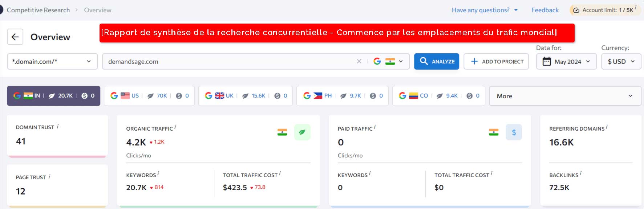Image resolution: width=644 pixels, height=209 pixels.
Task: Click the Add to Project button
Action: 496,61
